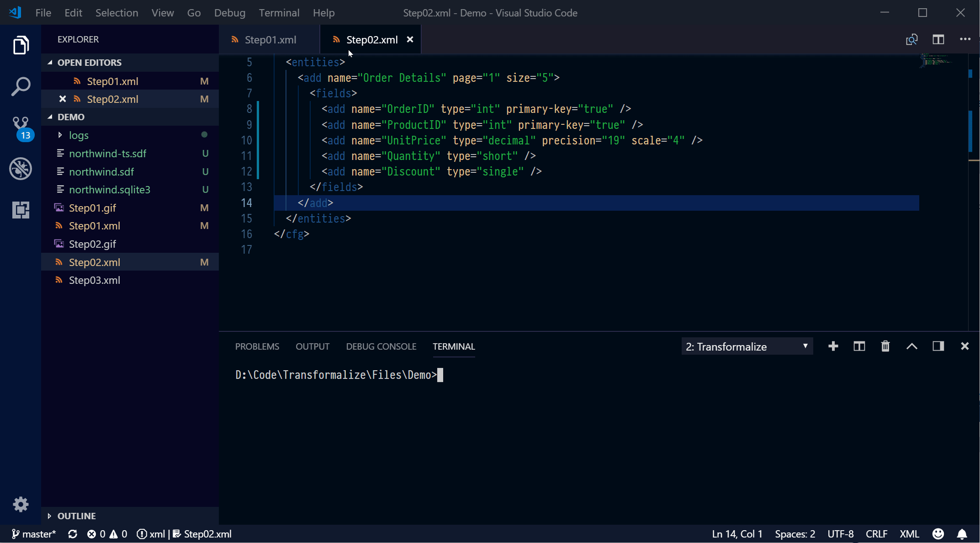Open the Debug view icon
Viewport: 980px width, 543px height.
pyautogui.click(x=21, y=169)
